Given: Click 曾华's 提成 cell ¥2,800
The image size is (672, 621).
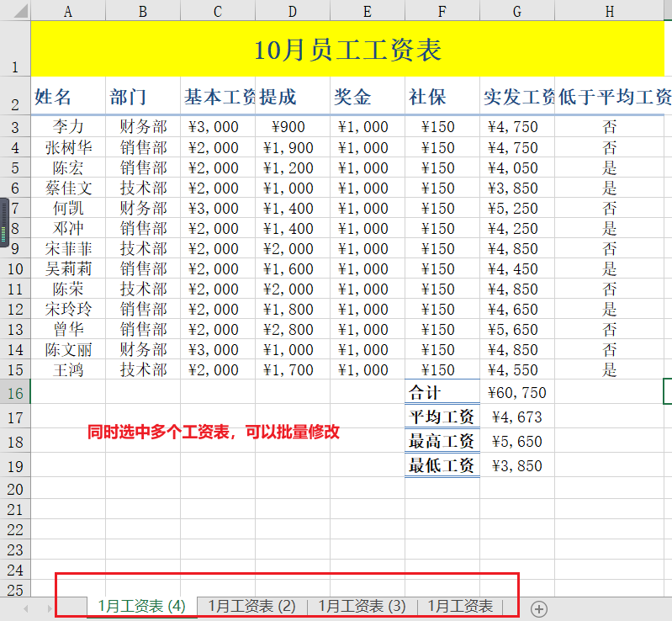Looking at the screenshot, I should click(293, 329).
